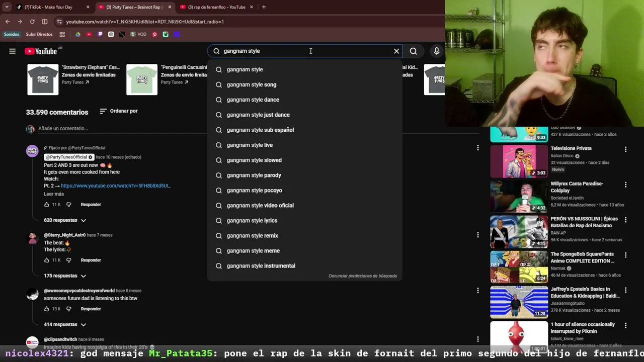Viewport: 644px width, 362px height.
Task: Open site information icon in address bar
Action: pos(59,22)
